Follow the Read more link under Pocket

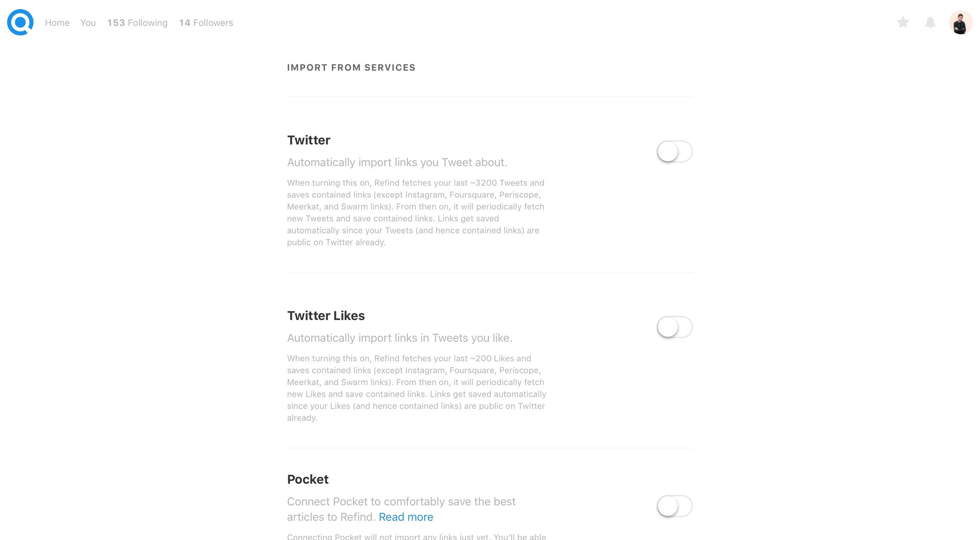point(406,517)
